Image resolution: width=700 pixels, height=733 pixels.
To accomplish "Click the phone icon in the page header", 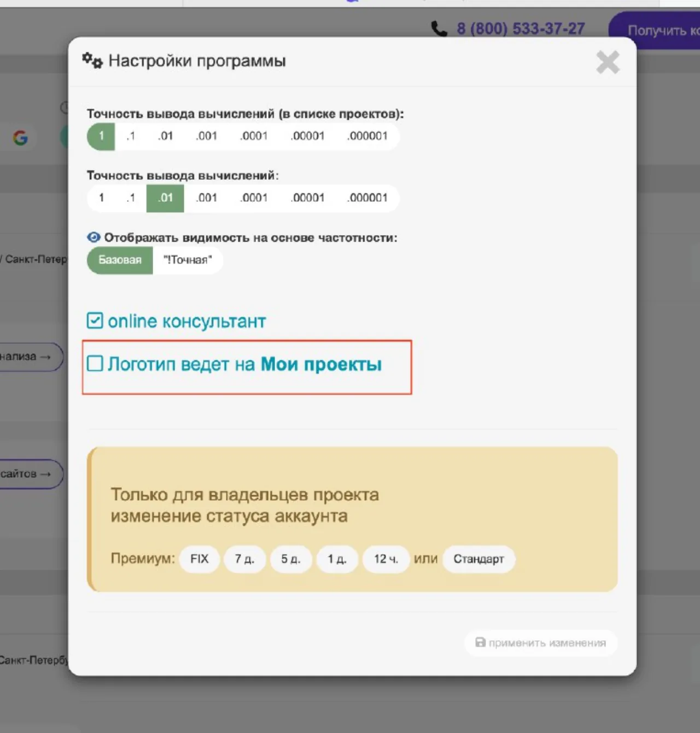I will (439, 28).
